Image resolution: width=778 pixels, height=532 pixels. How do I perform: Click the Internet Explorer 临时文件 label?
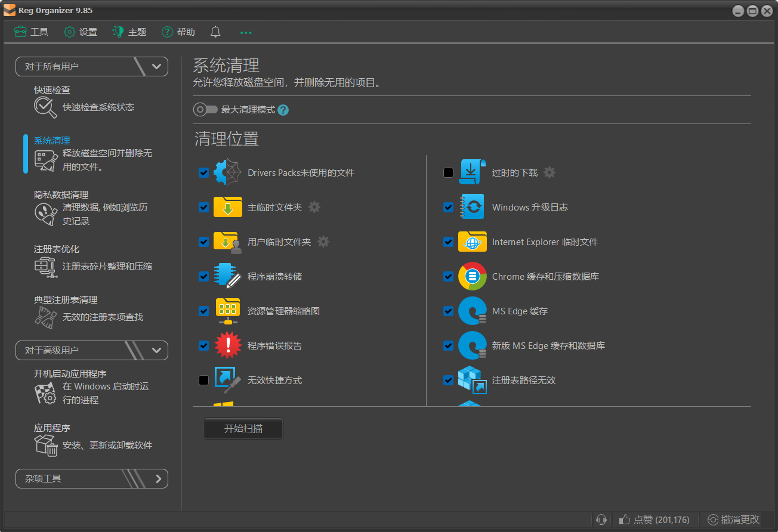(x=545, y=242)
